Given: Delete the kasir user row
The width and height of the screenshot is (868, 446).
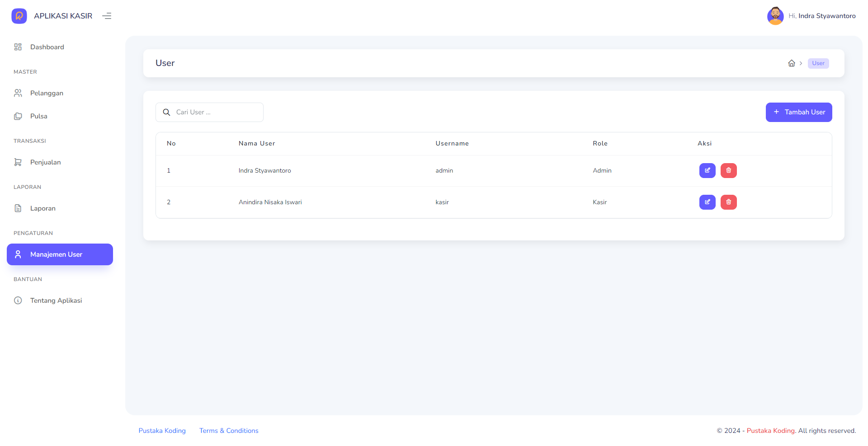Looking at the screenshot, I should [728, 202].
